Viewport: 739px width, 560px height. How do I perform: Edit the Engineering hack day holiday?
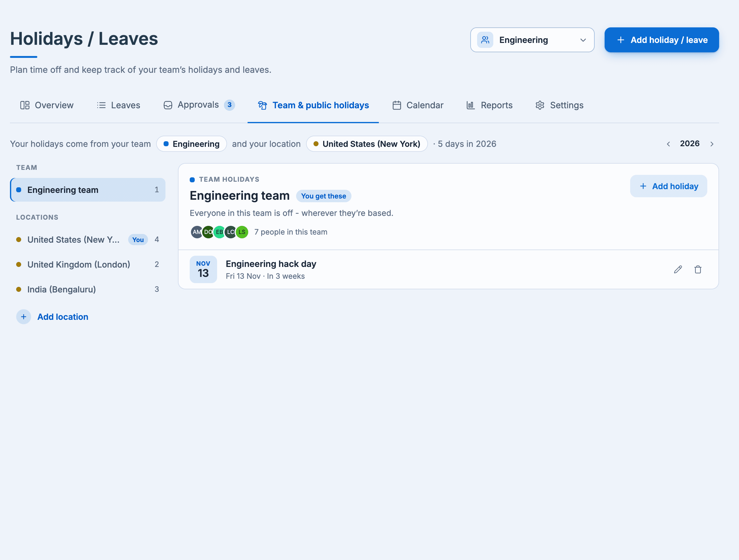pyautogui.click(x=678, y=269)
